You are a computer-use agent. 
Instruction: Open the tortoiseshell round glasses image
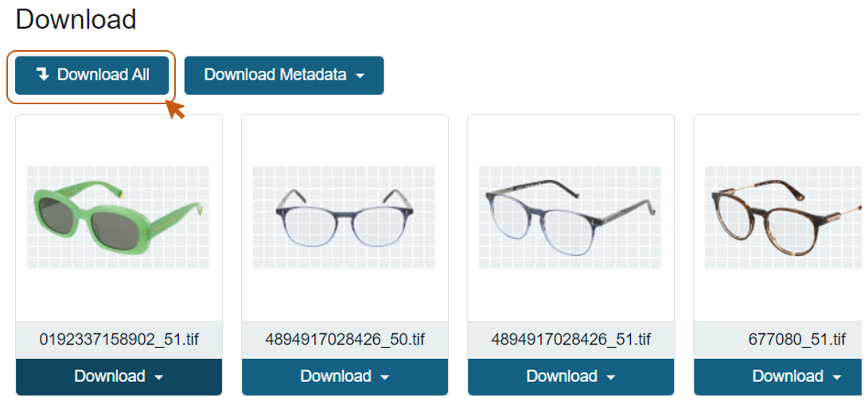[784, 216]
